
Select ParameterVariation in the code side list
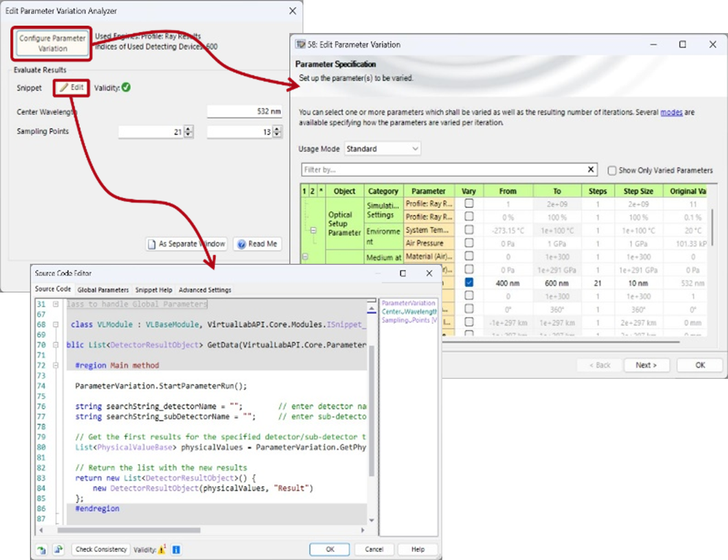(408, 303)
